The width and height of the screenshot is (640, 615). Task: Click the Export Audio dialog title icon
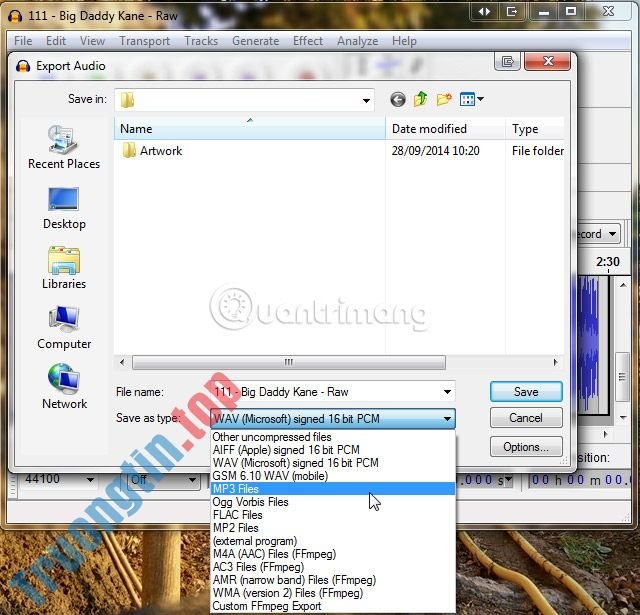pyautogui.click(x=23, y=66)
